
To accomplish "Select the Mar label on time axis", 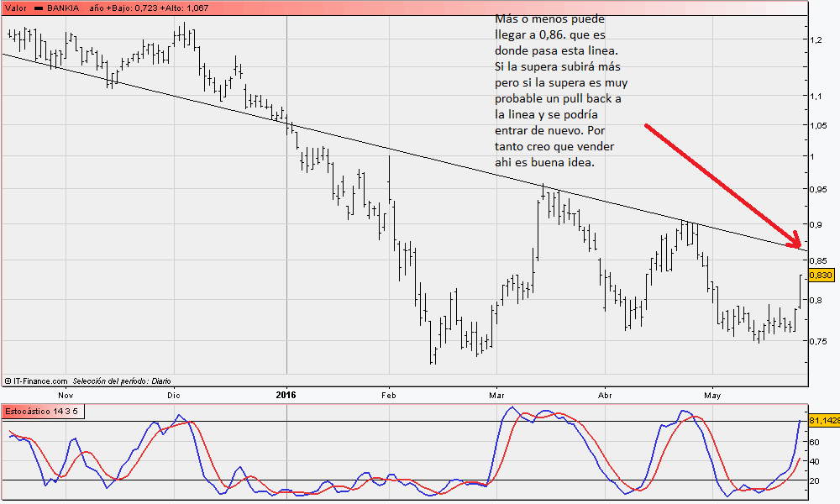I will point(496,393).
